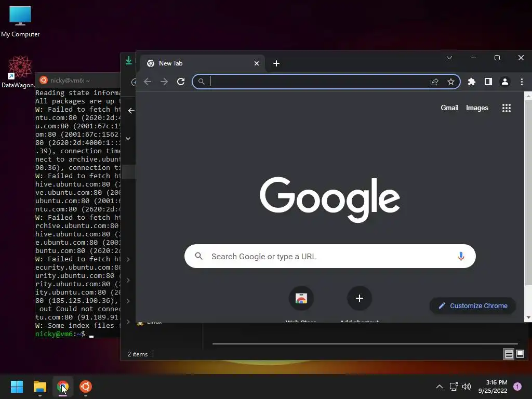The height and width of the screenshot is (399, 532).
Task: Click the share page icon in address bar
Action: point(434,82)
